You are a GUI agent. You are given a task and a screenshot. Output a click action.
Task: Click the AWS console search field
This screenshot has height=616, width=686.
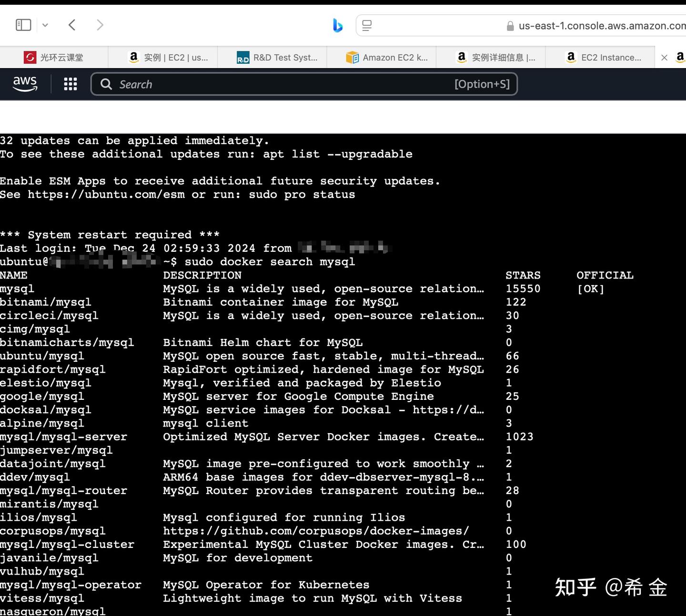pyautogui.click(x=286, y=84)
